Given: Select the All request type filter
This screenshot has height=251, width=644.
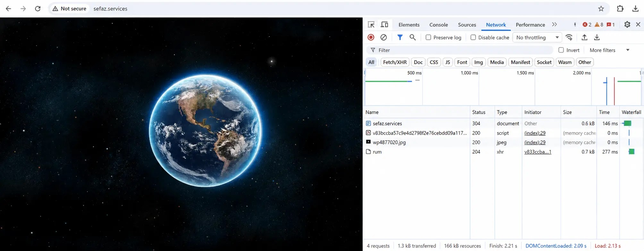Looking at the screenshot, I should coord(371,62).
